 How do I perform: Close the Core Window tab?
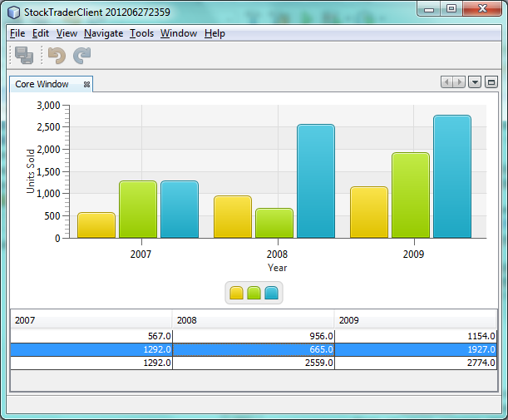tap(86, 85)
